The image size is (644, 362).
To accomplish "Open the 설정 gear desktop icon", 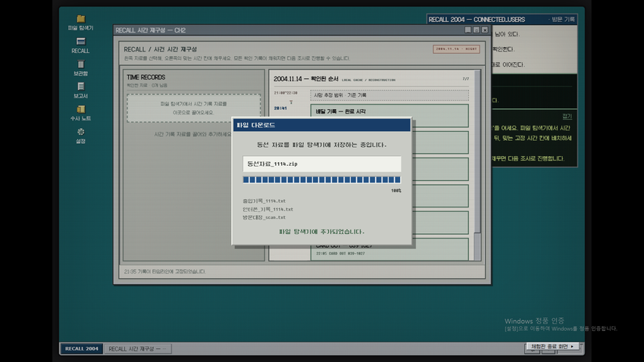I will pyautogui.click(x=80, y=136).
